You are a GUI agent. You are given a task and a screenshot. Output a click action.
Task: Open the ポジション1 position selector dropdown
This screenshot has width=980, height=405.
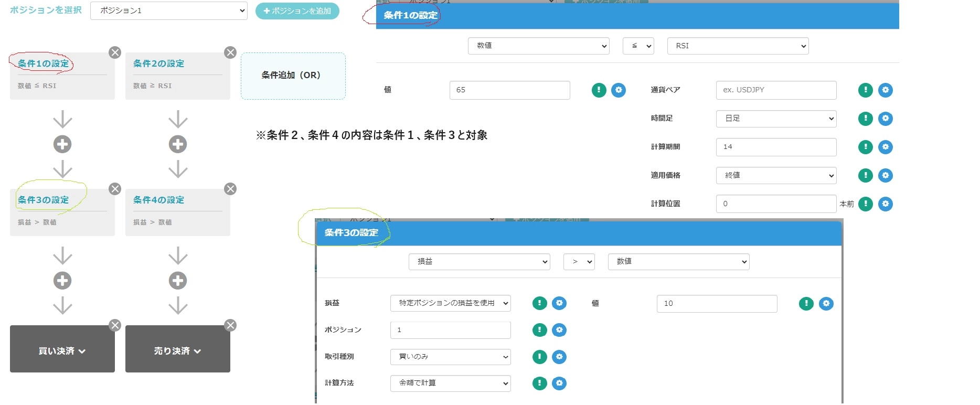[168, 10]
